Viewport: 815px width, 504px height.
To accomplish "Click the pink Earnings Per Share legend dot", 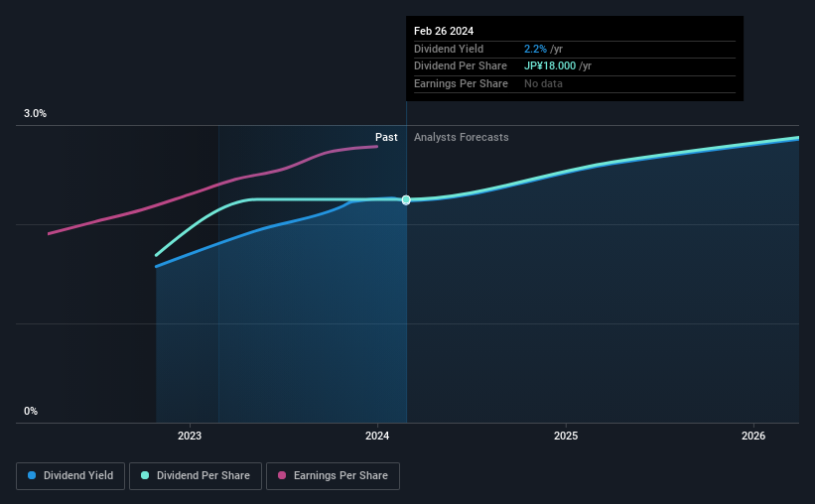I will tap(282, 475).
